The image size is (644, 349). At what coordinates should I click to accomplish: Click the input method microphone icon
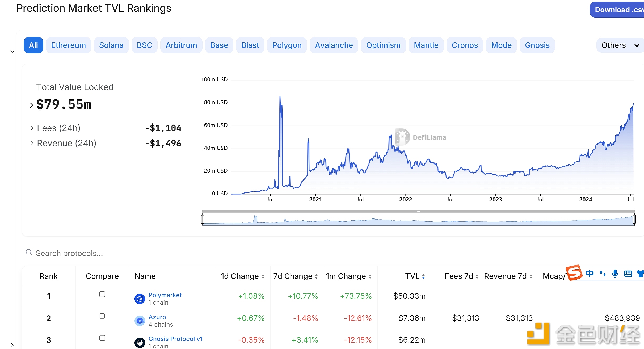point(615,274)
